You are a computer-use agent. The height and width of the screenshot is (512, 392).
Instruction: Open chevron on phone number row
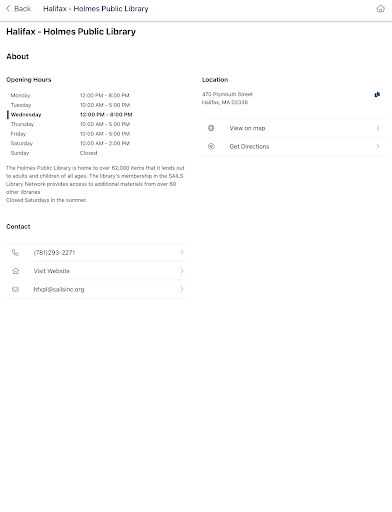[182, 253]
